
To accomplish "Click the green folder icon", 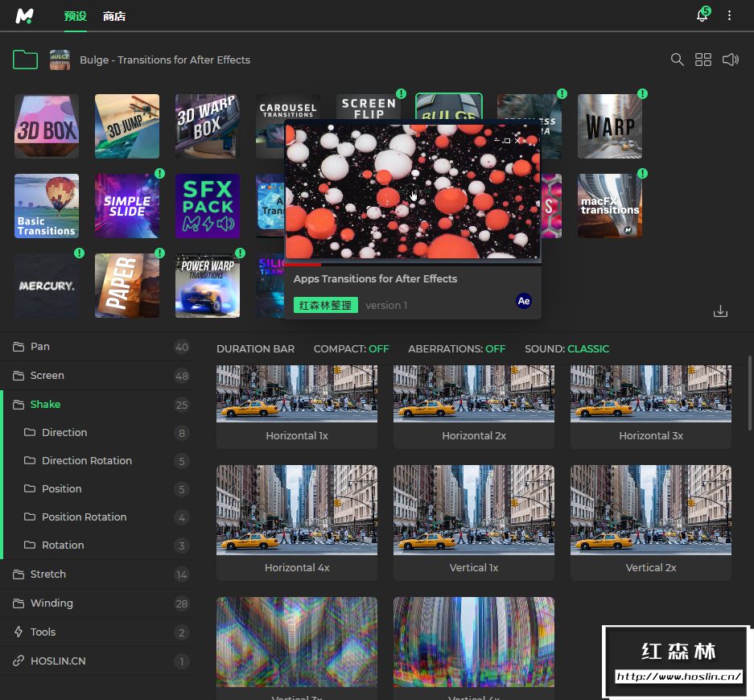I will 26,60.
